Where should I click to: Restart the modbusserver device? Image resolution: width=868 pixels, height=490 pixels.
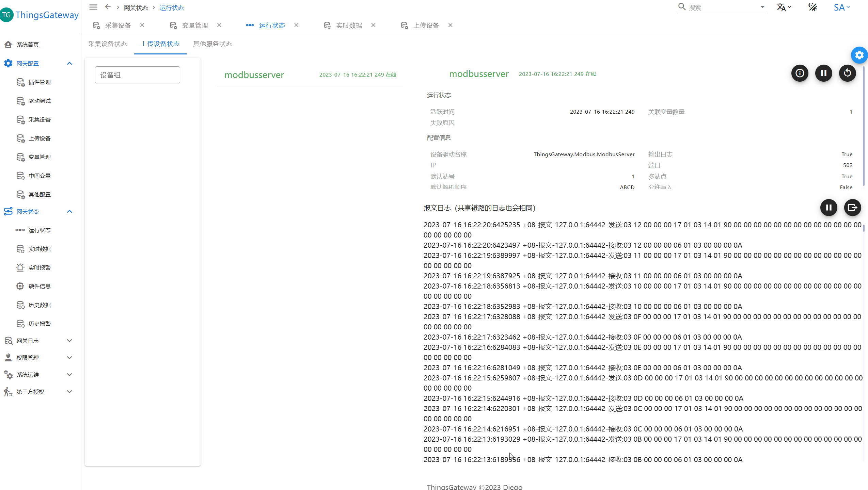[x=847, y=73]
